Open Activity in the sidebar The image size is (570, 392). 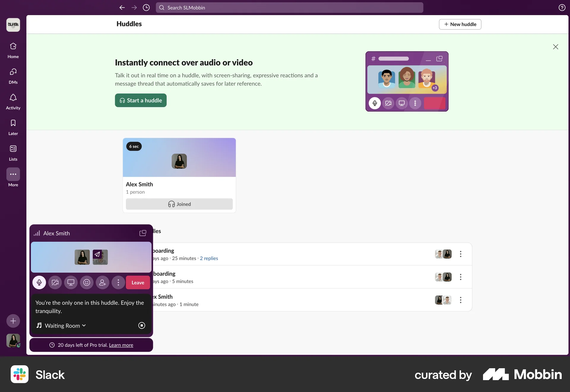(x=13, y=101)
